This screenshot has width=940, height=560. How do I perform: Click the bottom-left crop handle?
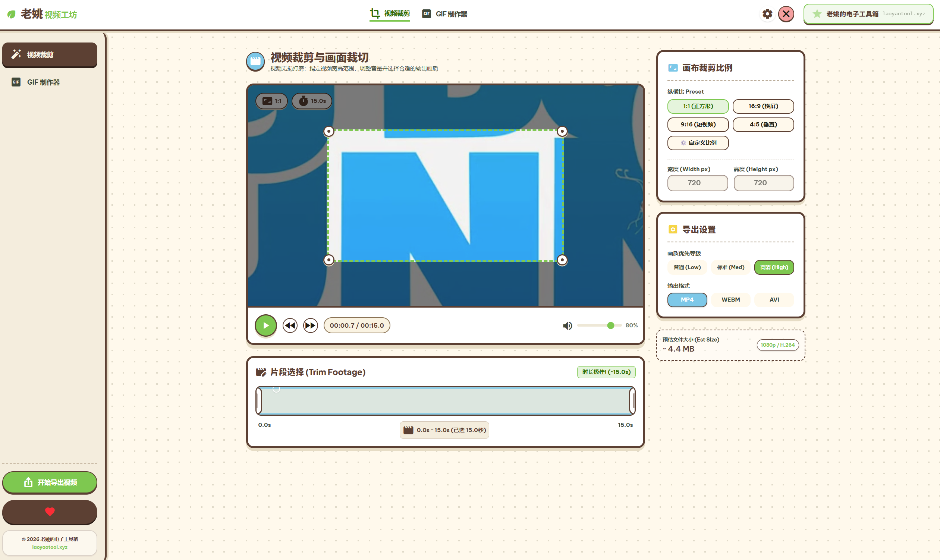(328, 260)
